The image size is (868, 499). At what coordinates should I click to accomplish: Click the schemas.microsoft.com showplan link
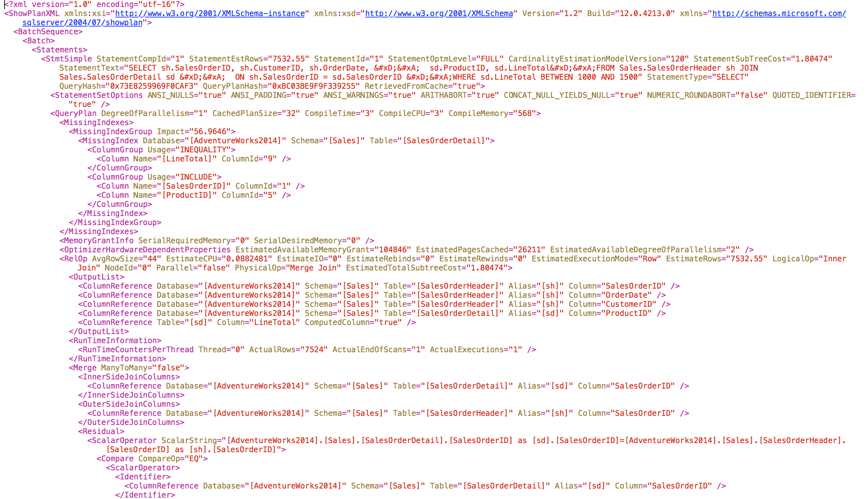[x=779, y=13]
